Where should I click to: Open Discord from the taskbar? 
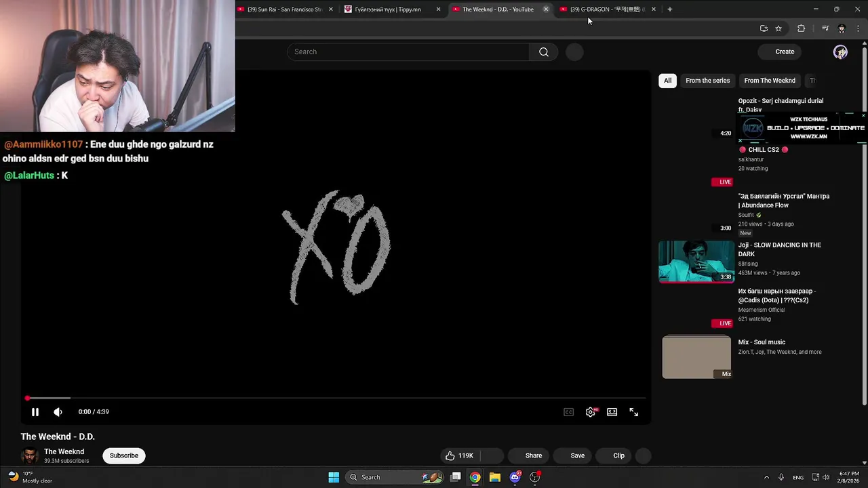tap(515, 477)
